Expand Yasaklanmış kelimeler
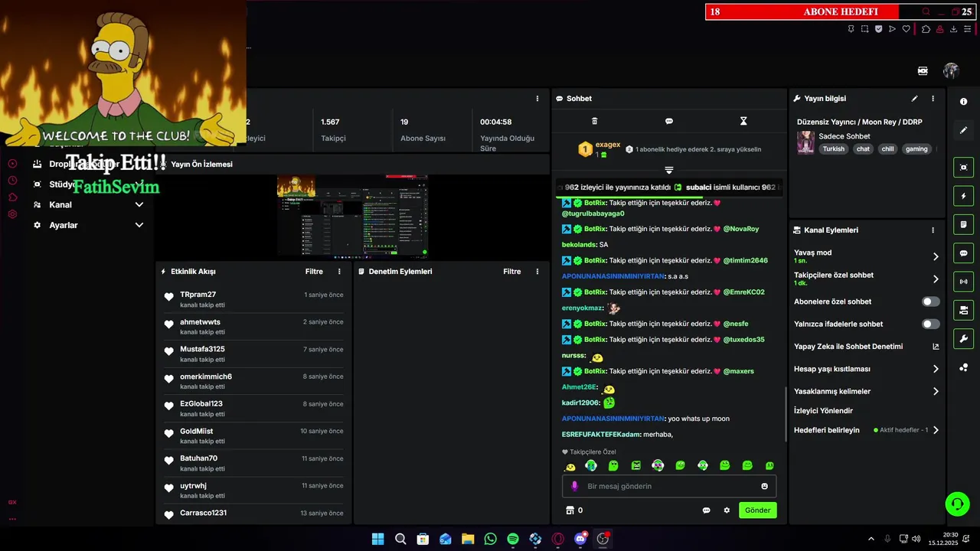Screen dimensions: 980x551 936,392
